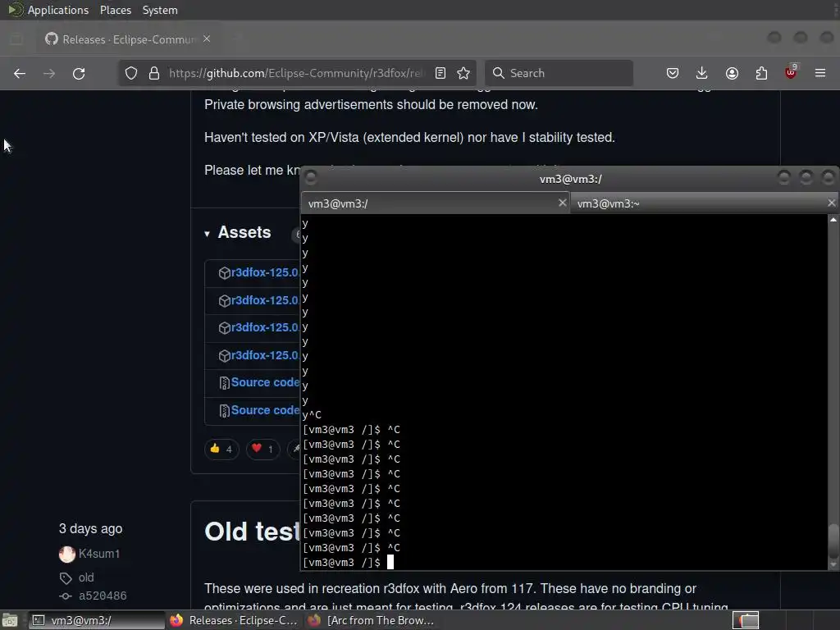The height and width of the screenshot is (630, 840).
Task: Click the uBlock Origin extension icon
Action: point(791,72)
